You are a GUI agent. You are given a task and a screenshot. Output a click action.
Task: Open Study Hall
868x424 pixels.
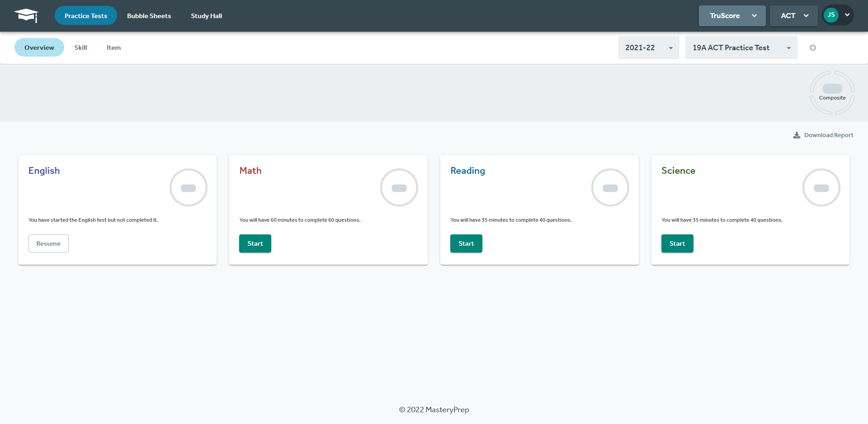click(x=206, y=15)
